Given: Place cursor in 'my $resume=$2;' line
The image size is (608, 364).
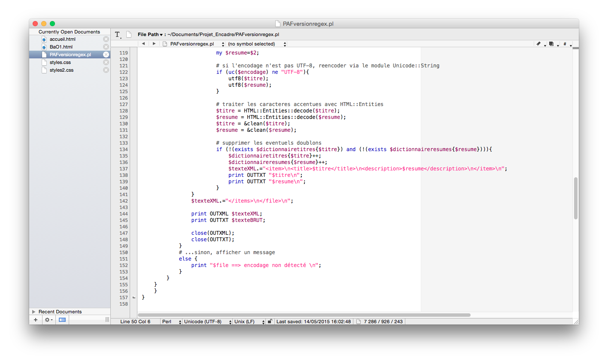Looking at the screenshot, I should [237, 53].
